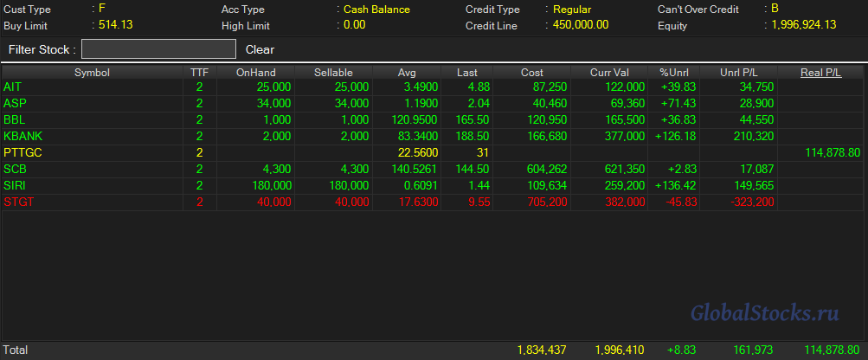
Task: Choose the BBL symbol in the portfolio
Action: [14, 120]
